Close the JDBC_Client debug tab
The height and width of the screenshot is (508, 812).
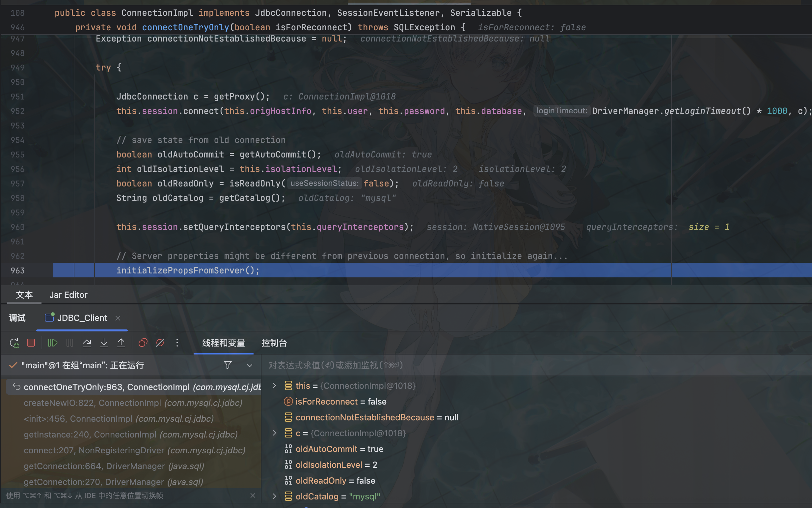(x=118, y=318)
